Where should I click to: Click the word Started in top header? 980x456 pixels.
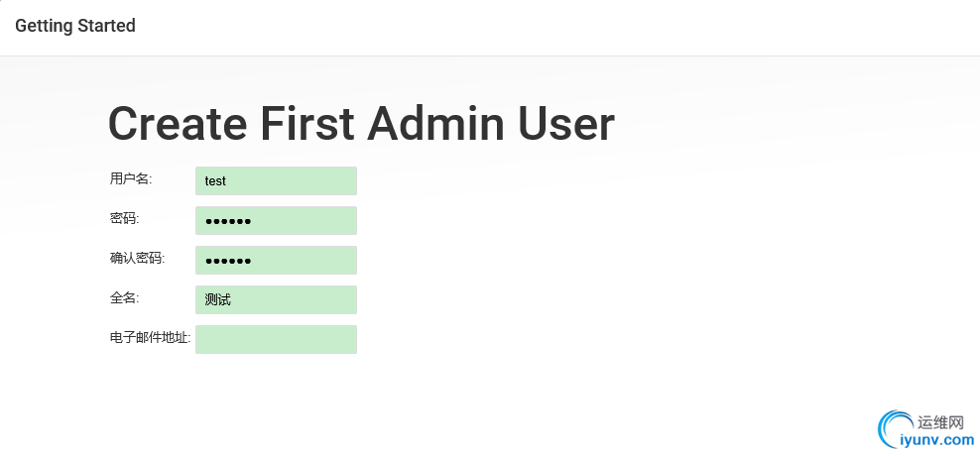coord(105,26)
